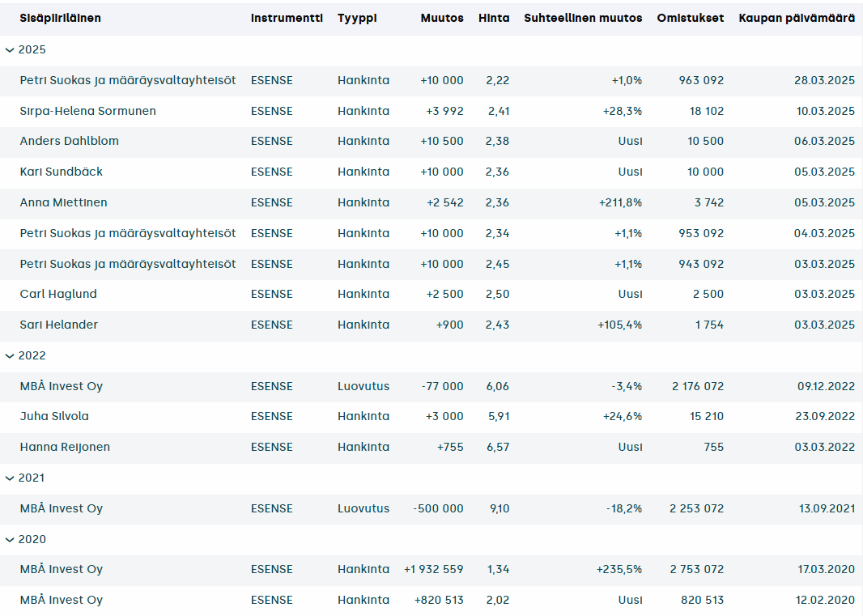This screenshot has height=616, width=863.
Task: Click holdings value 943 092
Action: pos(700,264)
